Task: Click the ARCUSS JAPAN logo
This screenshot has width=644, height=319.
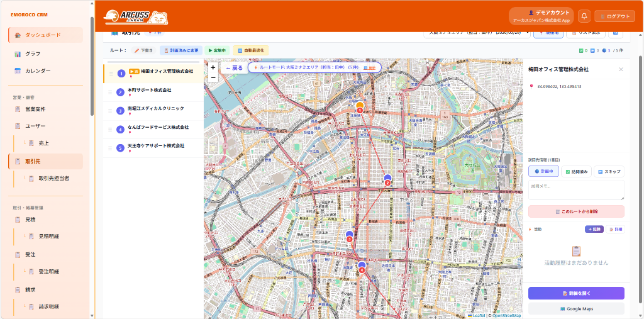Action: [136, 17]
